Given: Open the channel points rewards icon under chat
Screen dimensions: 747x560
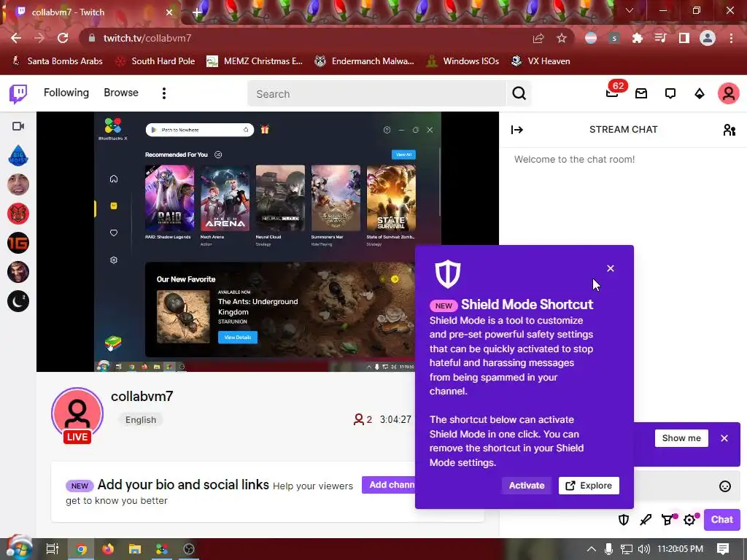Looking at the screenshot, I should coord(668,519).
